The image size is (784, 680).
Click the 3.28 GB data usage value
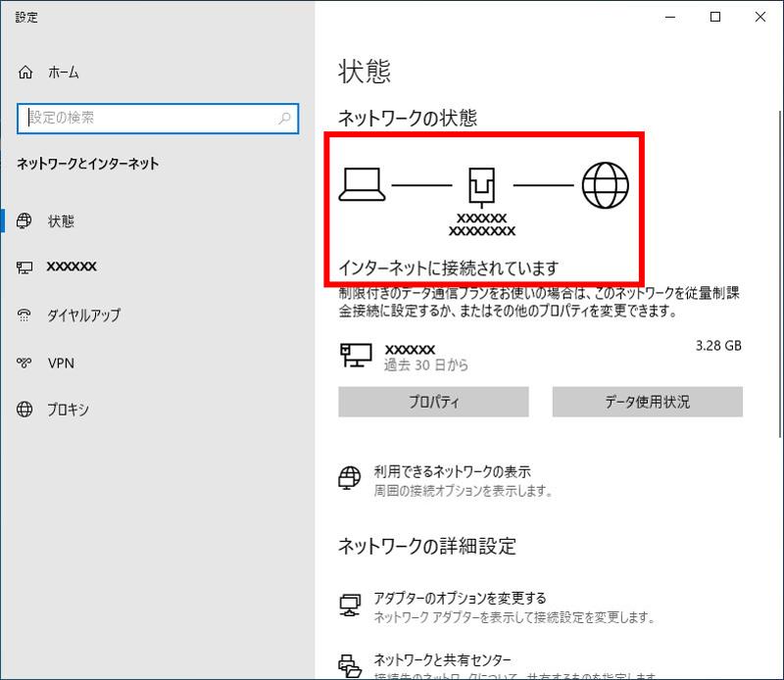pyautogui.click(x=718, y=346)
